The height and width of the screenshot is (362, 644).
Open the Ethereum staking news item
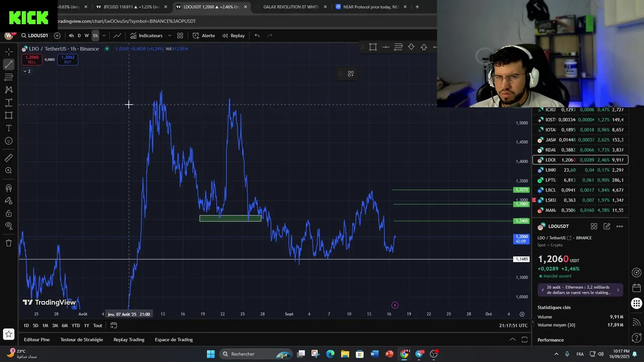[x=581, y=290]
